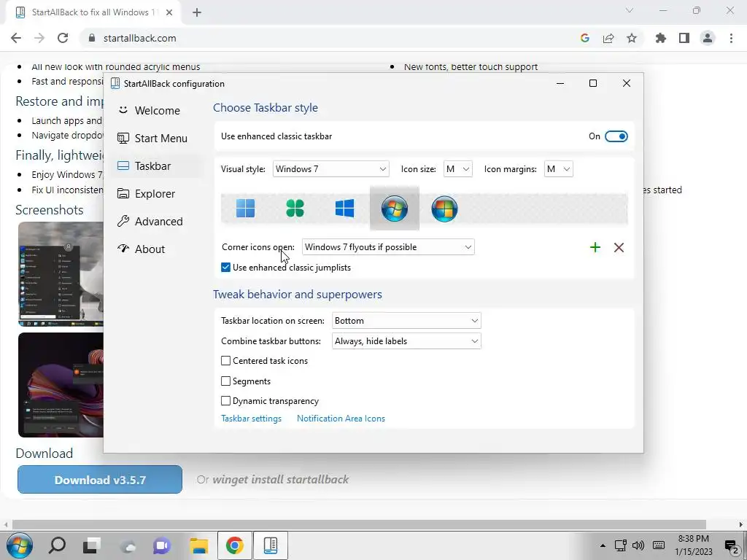Click 'winget install startallback' text on webpage
The height and width of the screenshot is (560, 747).
(x=281, y=480)
